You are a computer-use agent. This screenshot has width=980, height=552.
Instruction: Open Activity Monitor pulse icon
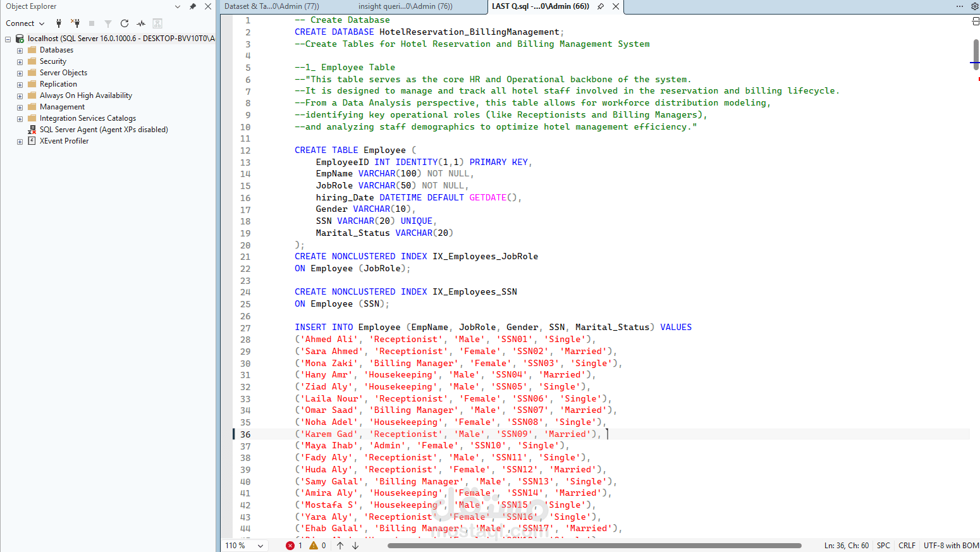(x=141, y=23)
